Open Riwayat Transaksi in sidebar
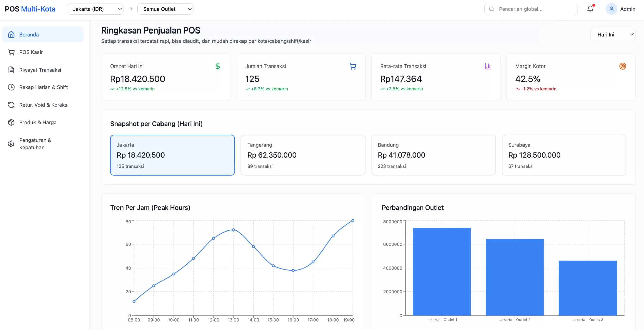644x330 pixels. click(x=40, y=70)
